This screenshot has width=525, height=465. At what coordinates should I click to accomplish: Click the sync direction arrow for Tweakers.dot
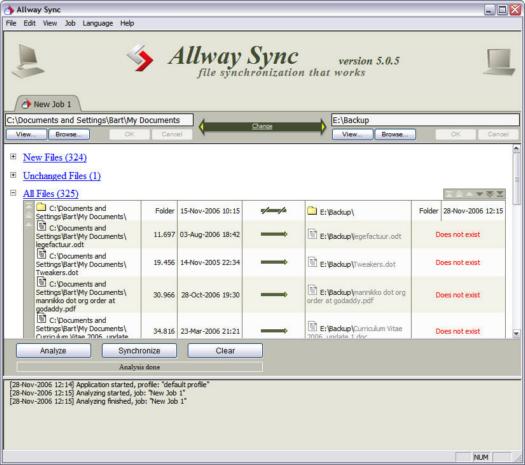click(274, 262)
